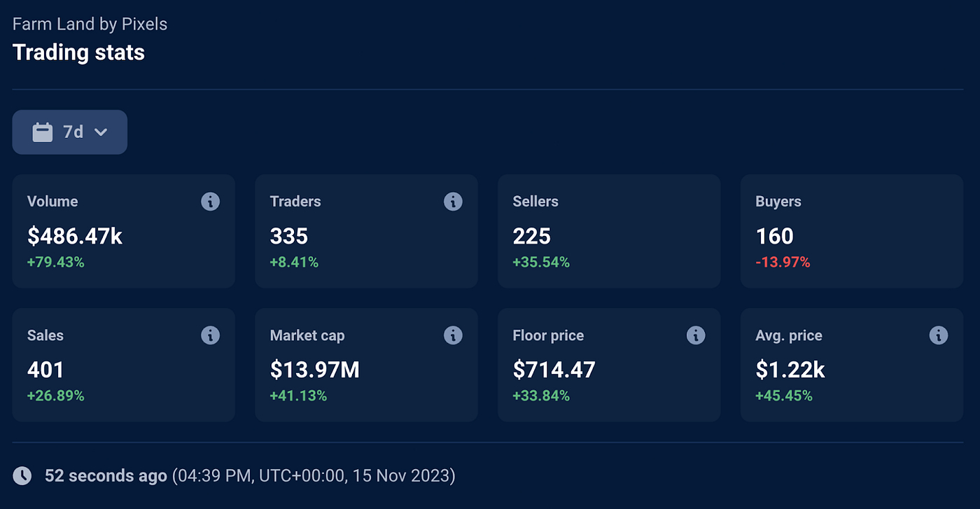
Task: Click the Avg. price info icon
Action: tap(939, 335)
